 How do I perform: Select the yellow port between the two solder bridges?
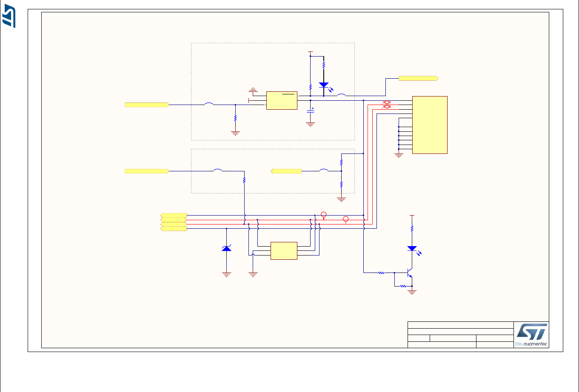(x=286, y=171)
